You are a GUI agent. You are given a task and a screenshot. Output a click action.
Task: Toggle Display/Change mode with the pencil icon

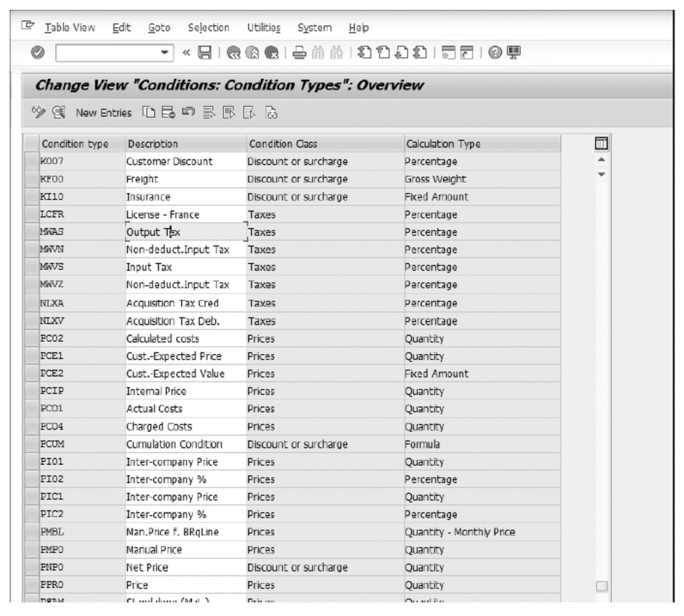click(38, 114)
